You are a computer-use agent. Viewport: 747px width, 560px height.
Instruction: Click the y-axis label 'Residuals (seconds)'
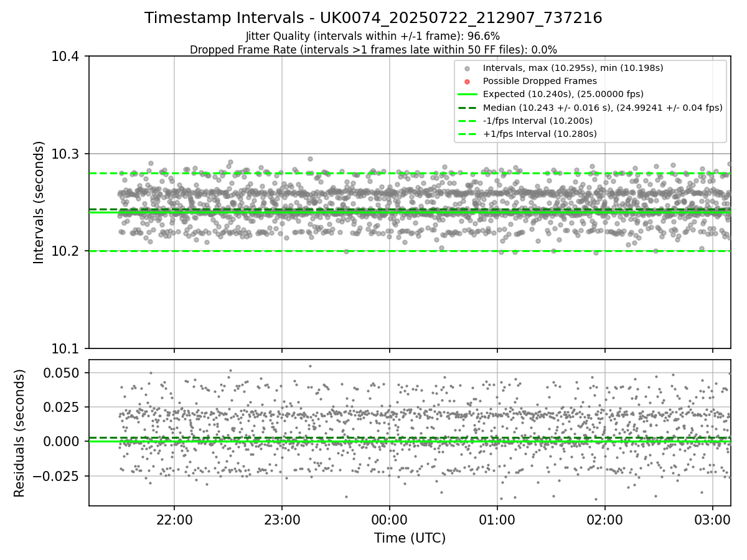[x=20, y=433]
